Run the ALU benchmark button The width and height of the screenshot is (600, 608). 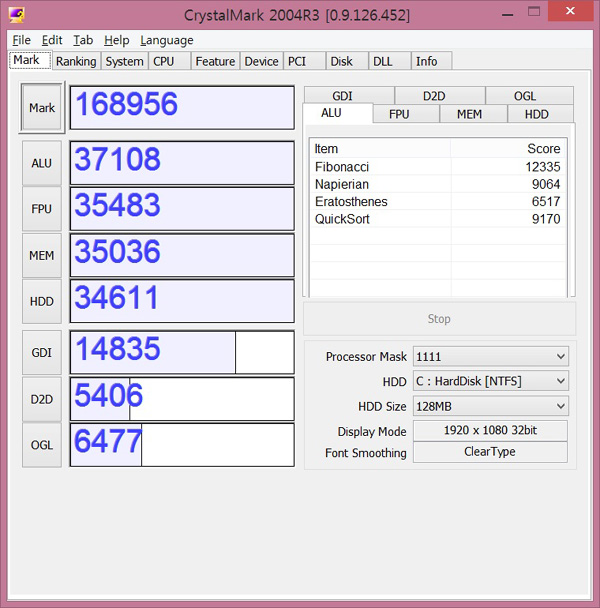pyautogui.click(x=42, y=163)
